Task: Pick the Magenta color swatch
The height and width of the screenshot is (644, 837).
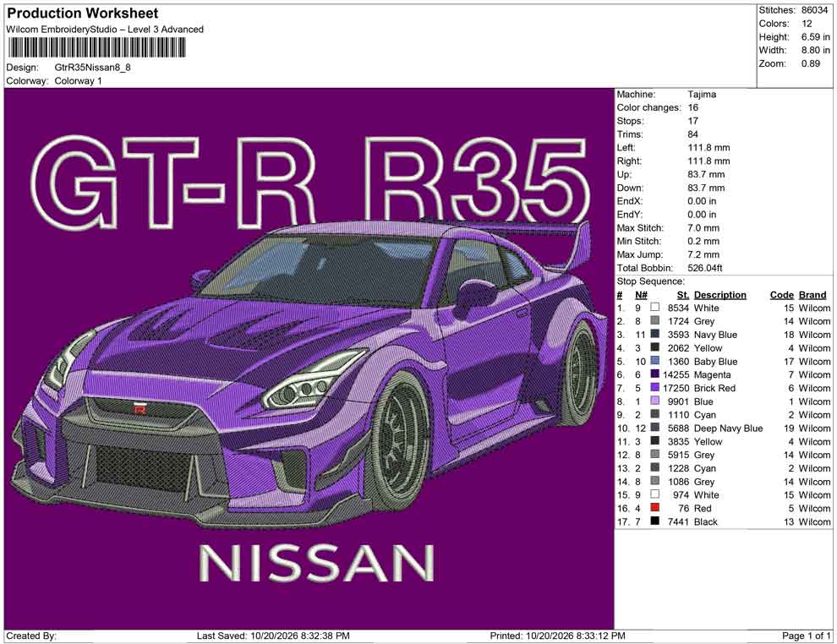Action: pos(655,374)
